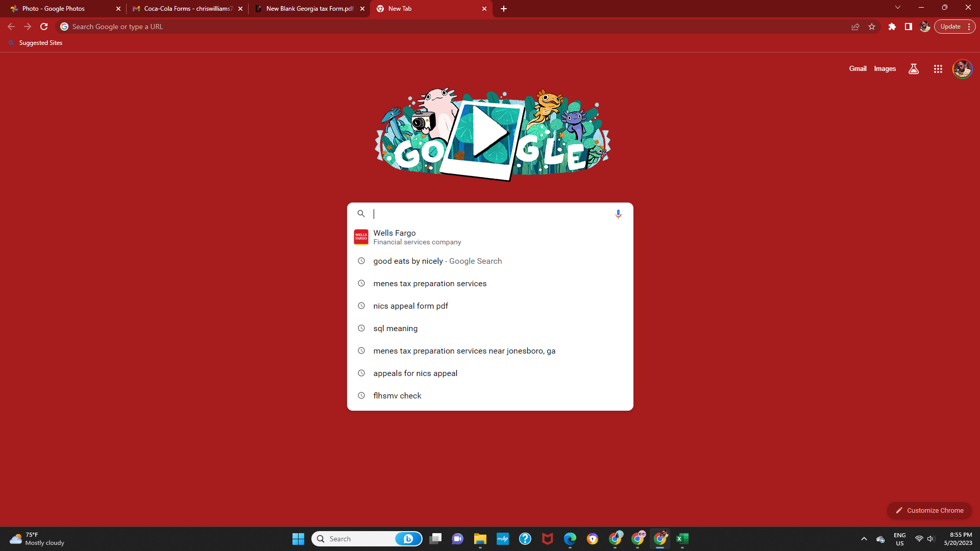Open the Windows Start menu
Viewport: 980px width, 551px height.
(298, 539)
